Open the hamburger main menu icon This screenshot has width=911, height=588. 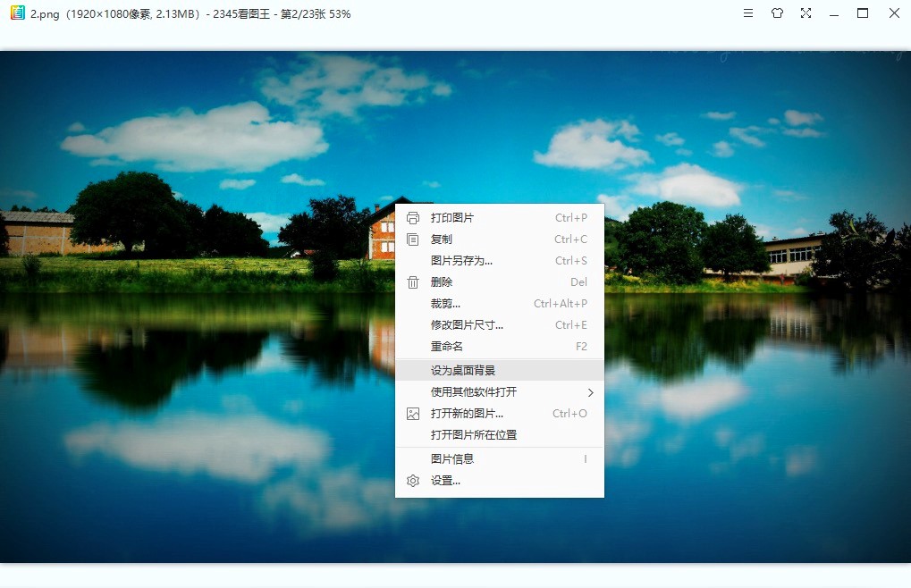click(x=748, y=13)
